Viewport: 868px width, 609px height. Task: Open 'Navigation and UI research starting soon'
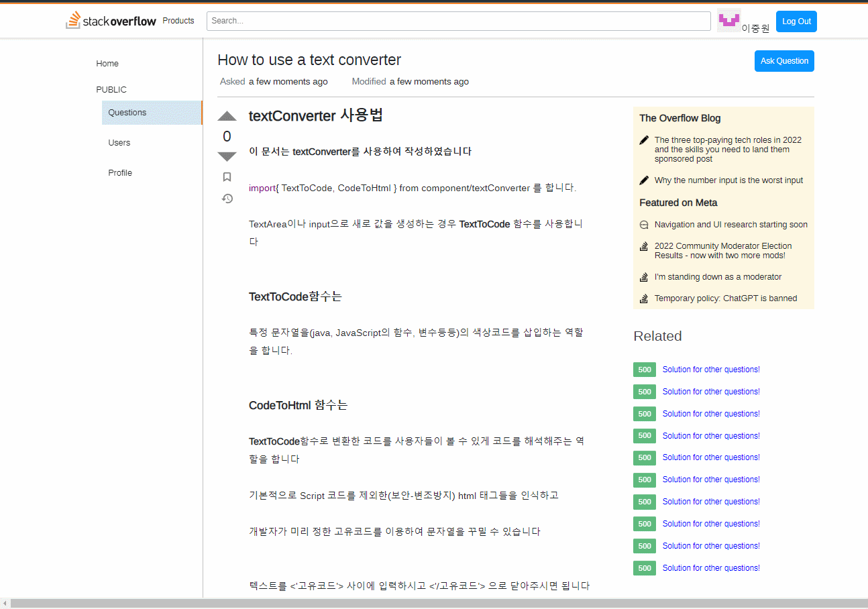(731, 225)
